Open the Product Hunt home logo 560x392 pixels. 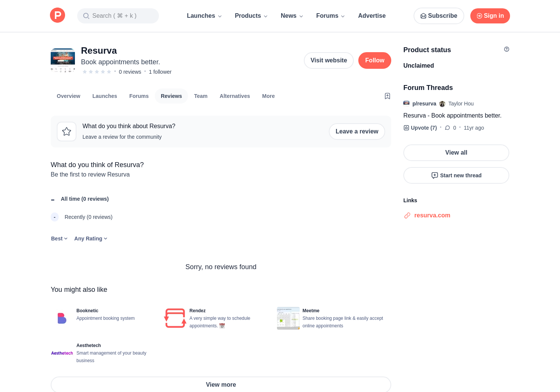coord(58,15)
